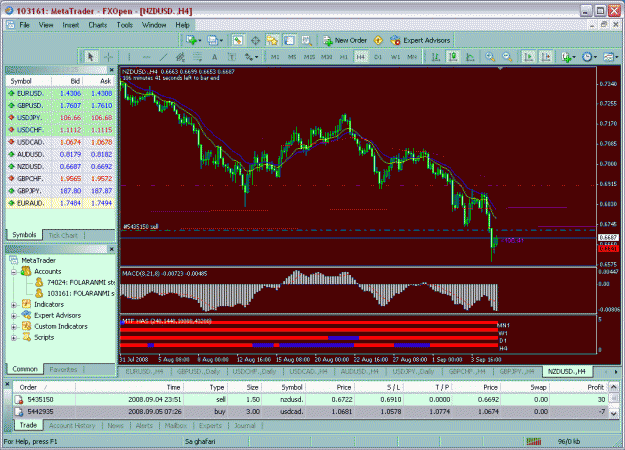Open the Tools menu
The width and height of the screenshot is (625, 450).
(124, 25)
